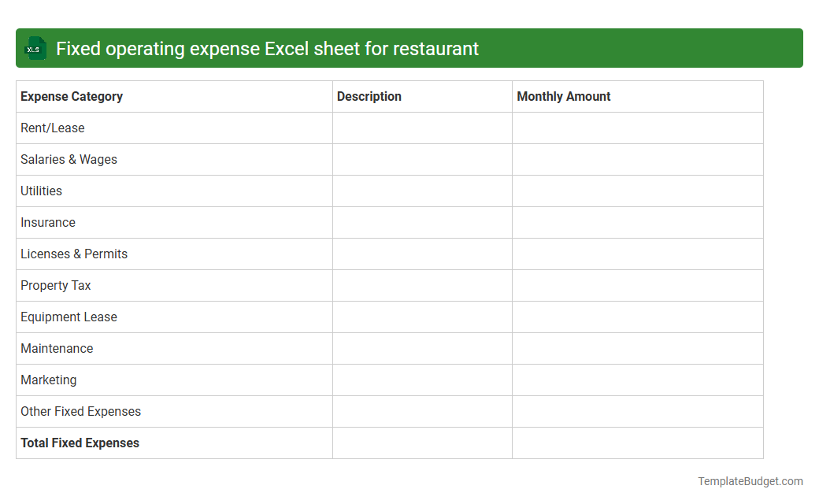Select the Monthly Amount field for Utilities
Screen dimensions: 819x504
tap(637, 191)
